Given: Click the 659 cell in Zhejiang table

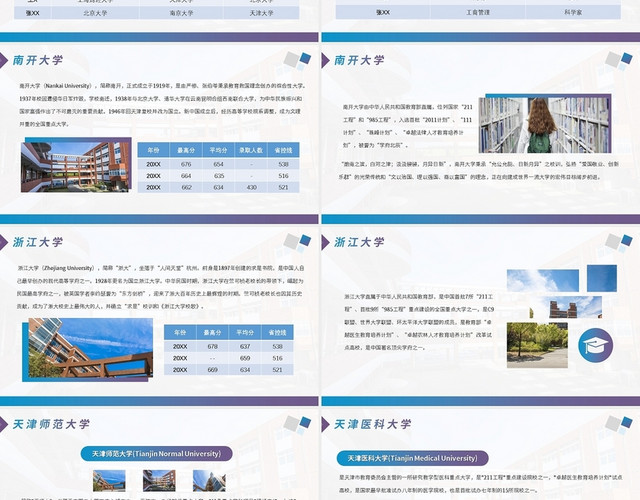Looking at the screenshot, I should [x=245, y=358].
